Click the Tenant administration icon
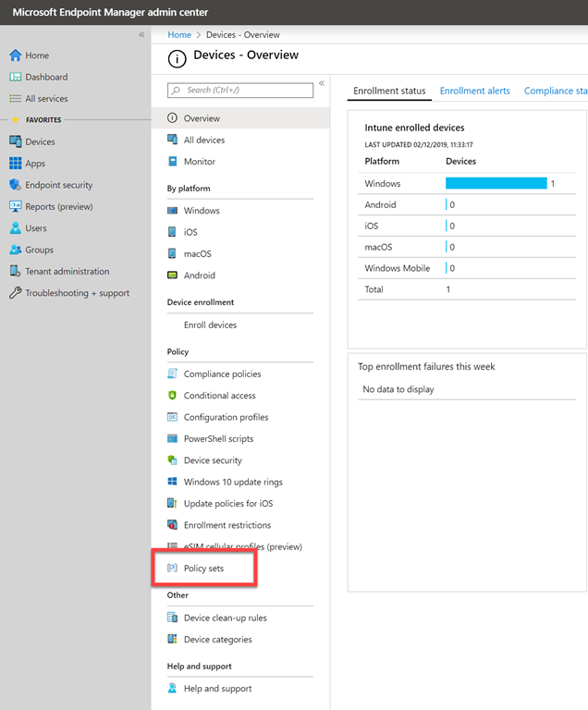Image resolution: width=588 pixels, height=710 pixels. pos(15,272)
